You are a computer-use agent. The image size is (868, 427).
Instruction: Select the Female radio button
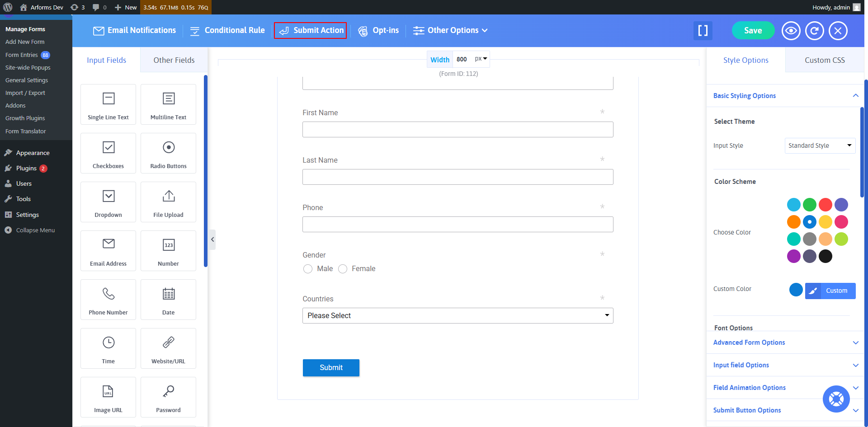click(343, 269)
